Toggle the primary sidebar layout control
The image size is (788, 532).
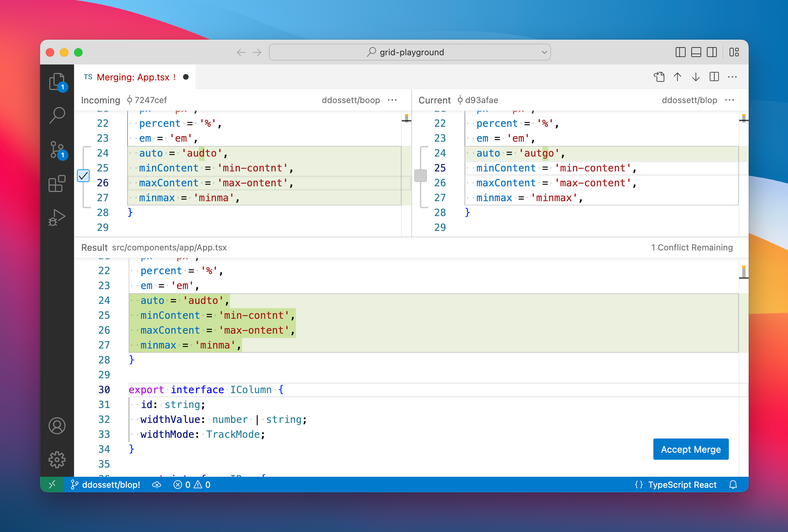680,52
